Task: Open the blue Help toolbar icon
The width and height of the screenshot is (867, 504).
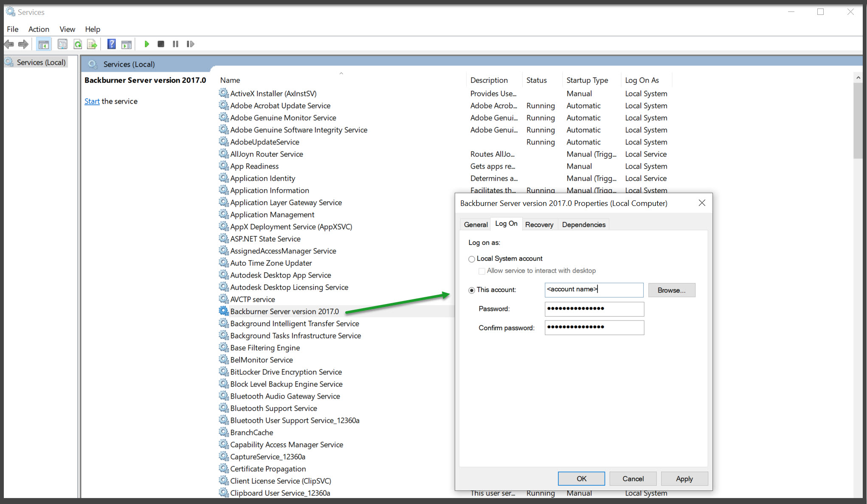Action: tap(111, 44)
